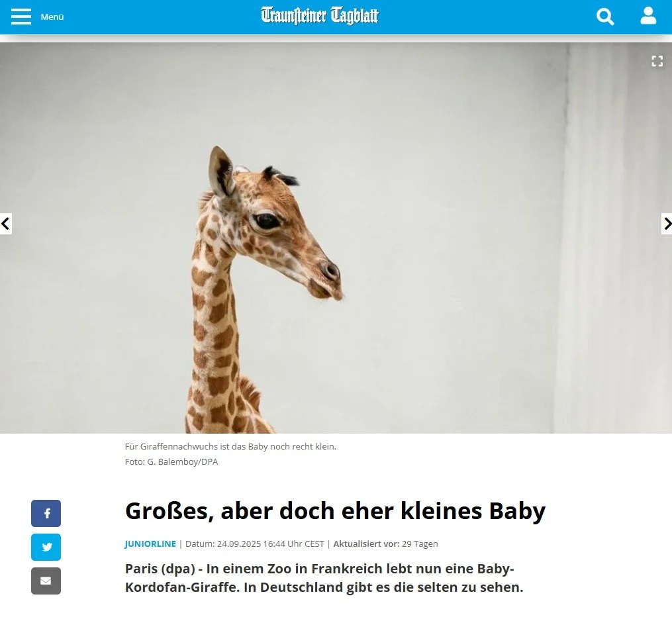This screenshot has height=621, width=672.
Task: Open the JUNIORLINE category link
Action: click(x=150, y=544)
